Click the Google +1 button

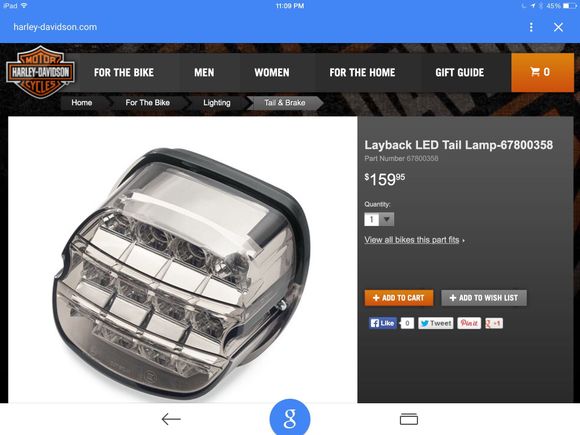click(494, 323)
